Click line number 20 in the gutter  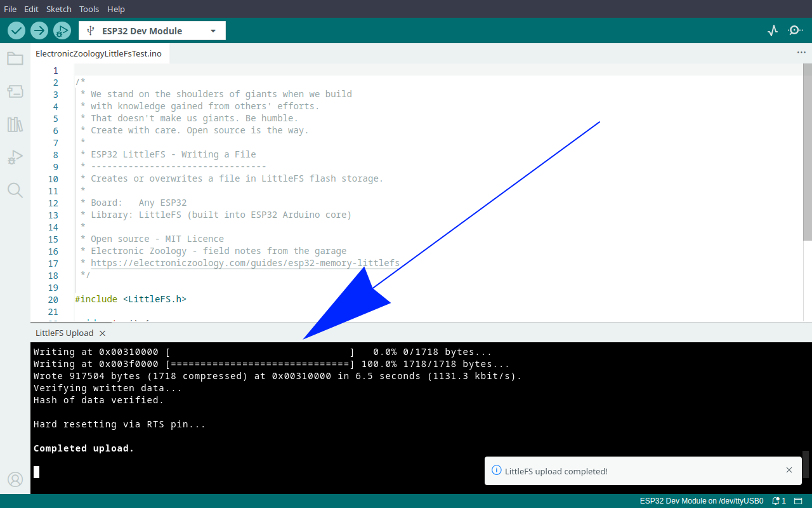tap(53, 300)
